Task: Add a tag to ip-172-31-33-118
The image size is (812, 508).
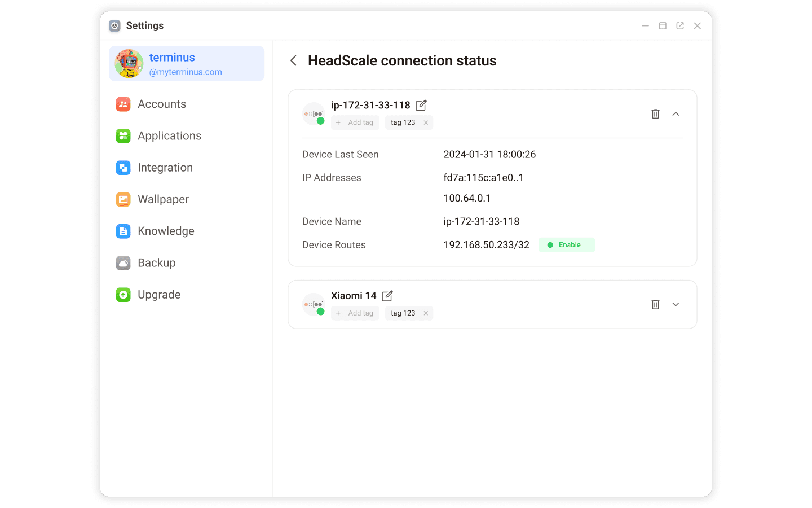Action: coord(355,122)
